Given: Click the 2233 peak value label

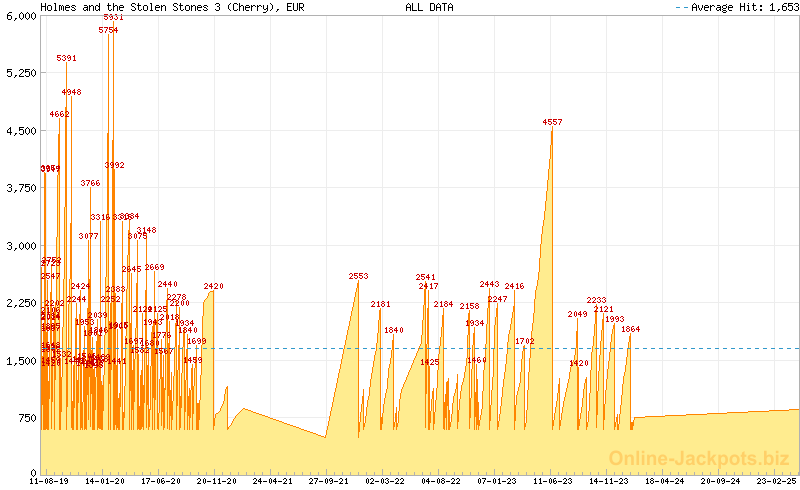Looking at the screenshot, I should point(596,300).
